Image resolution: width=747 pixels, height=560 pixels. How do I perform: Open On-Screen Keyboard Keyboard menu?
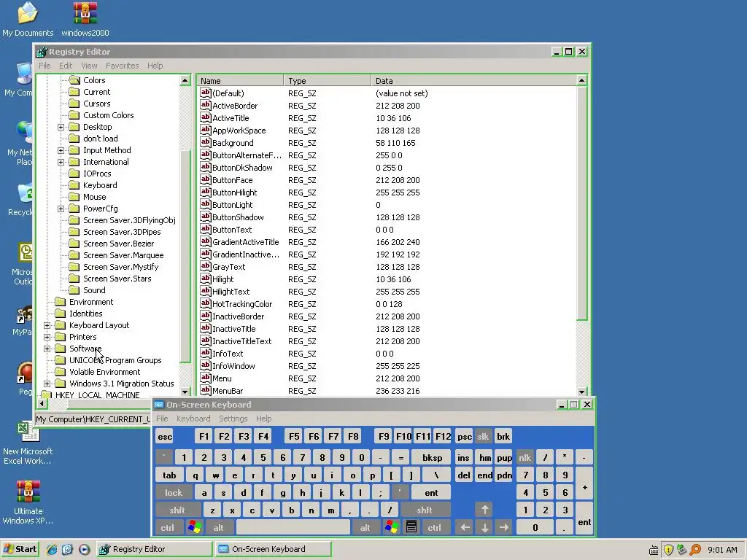tap(193, 419)
